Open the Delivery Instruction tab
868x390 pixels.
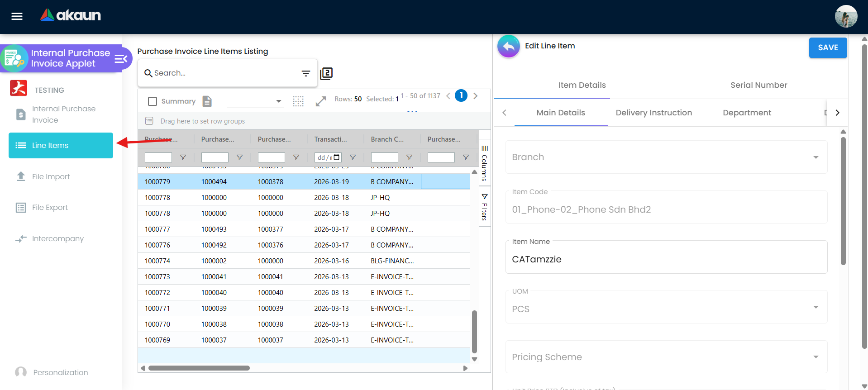(653, 113)
